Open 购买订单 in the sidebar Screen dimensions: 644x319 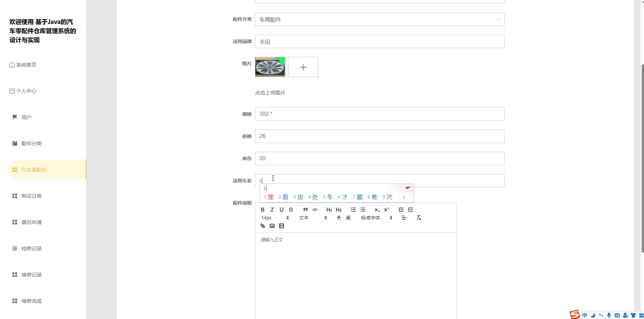point(27,196)
